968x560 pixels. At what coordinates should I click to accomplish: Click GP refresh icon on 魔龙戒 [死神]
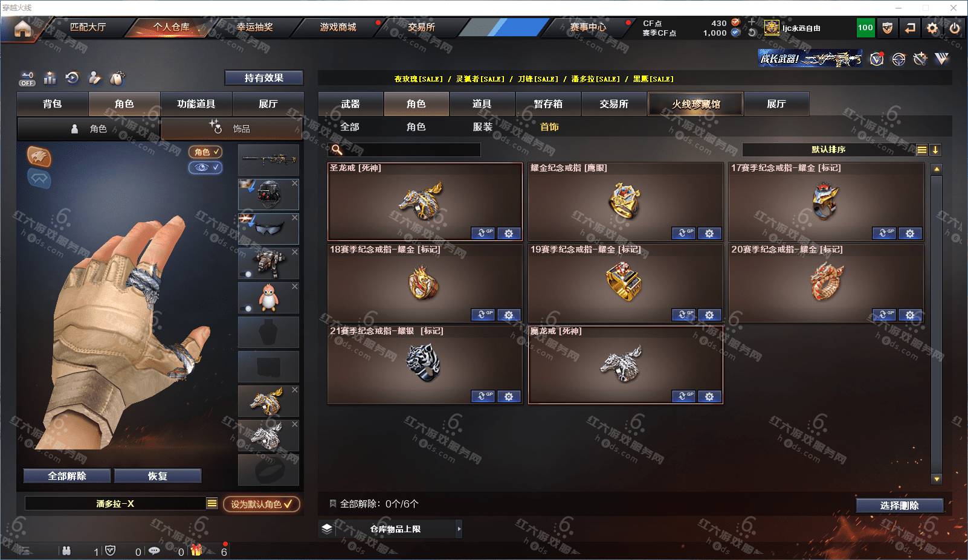(683, 396)
